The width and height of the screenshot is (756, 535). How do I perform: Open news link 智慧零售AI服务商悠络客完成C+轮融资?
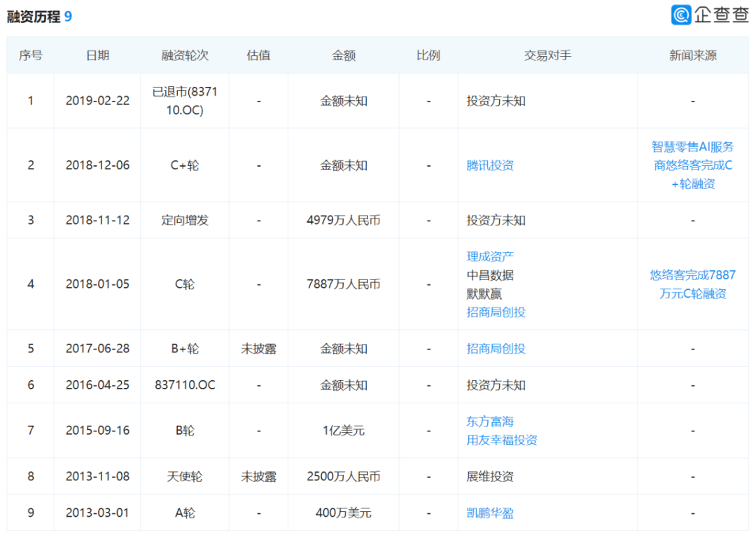(693, 165)
